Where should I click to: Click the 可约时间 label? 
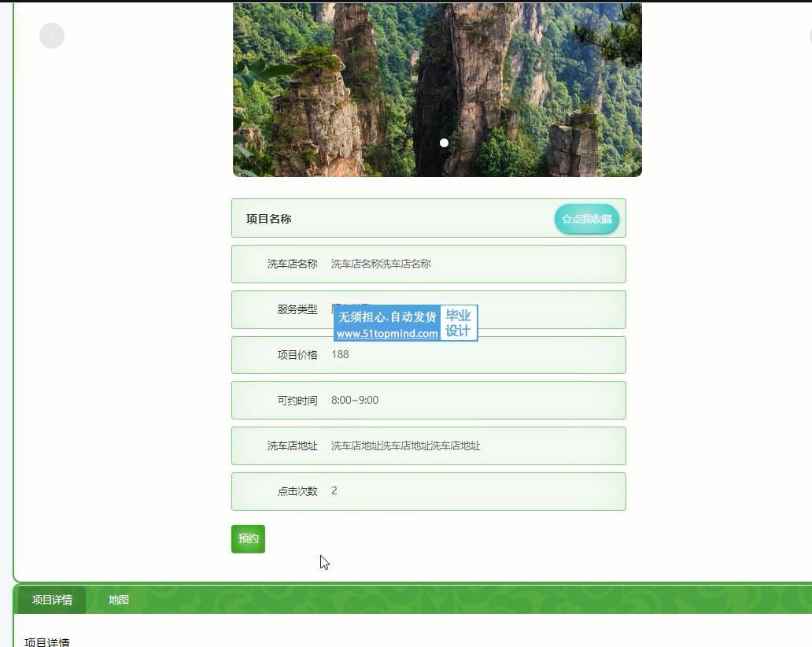point(297,401)
